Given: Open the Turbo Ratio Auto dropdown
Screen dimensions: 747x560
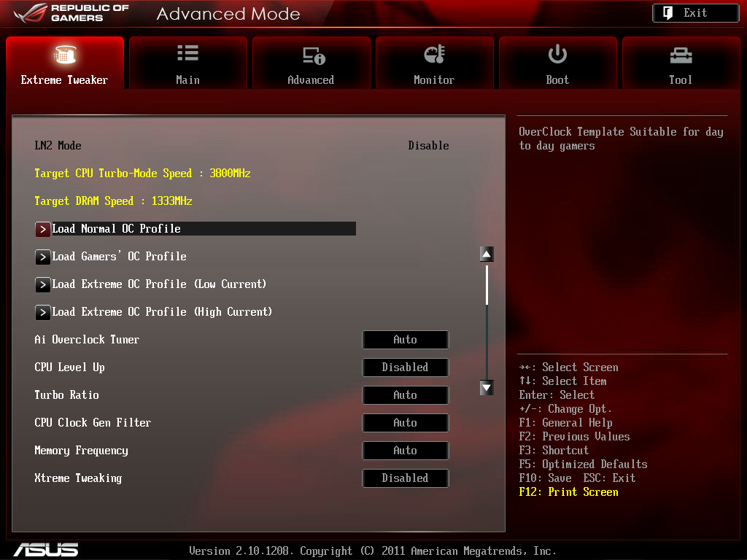Looking at the screenshot, I should coord(405,395).
